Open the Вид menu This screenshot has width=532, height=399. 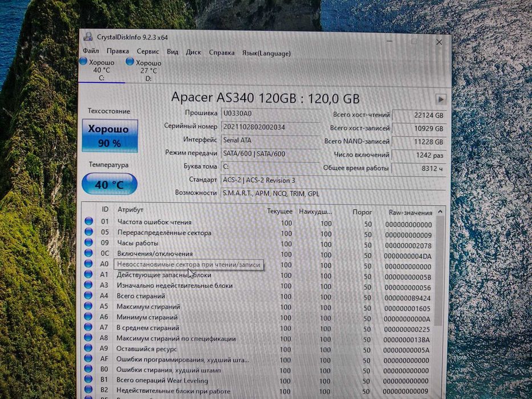pyautogui.click(x=172, y=51)
